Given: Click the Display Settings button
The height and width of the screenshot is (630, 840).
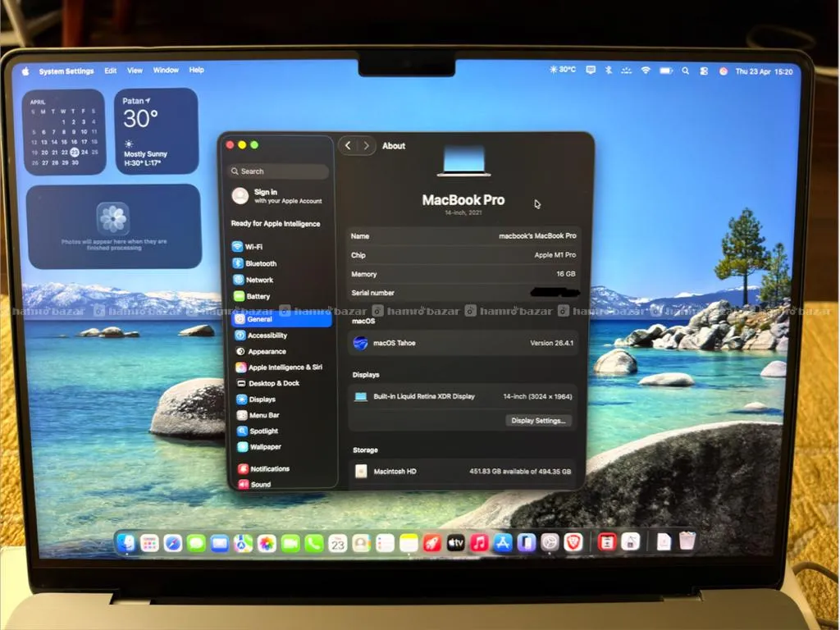Looking at the screenshot, I should (538, 421).
